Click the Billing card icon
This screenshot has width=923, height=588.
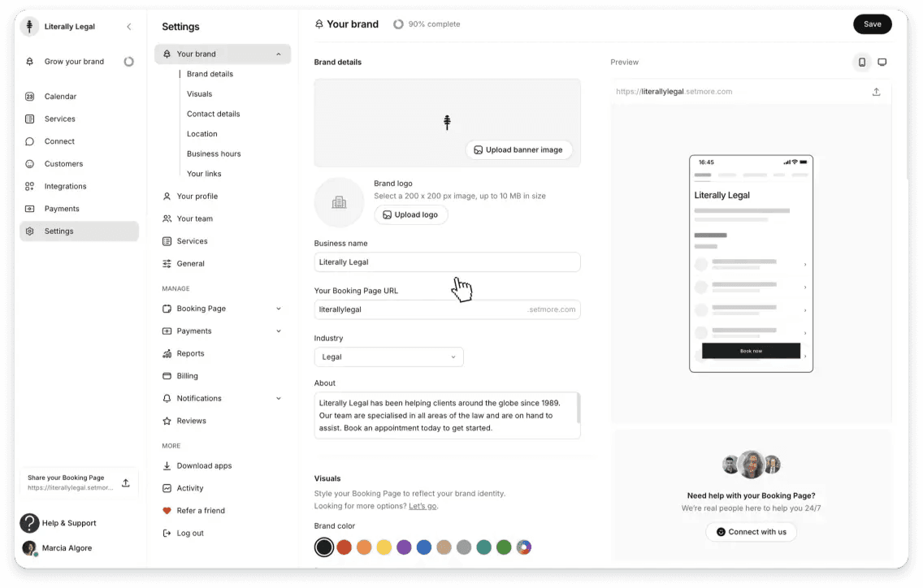tap(167, 376)
